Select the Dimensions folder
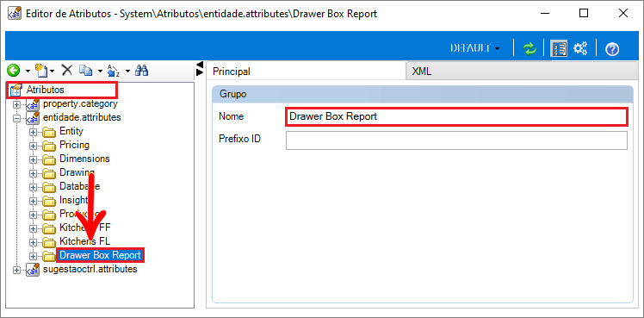The image size is (644, 318). click(x=84, y=159)
